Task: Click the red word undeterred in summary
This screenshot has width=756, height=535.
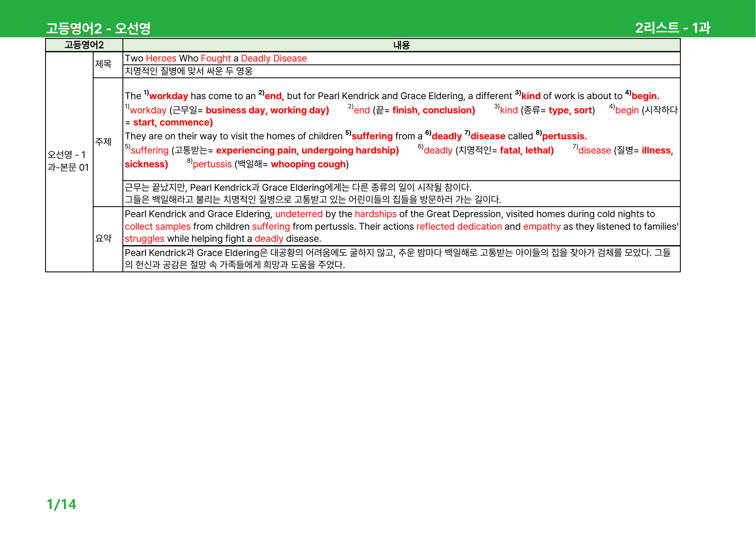Action: (x=299, y=214)
